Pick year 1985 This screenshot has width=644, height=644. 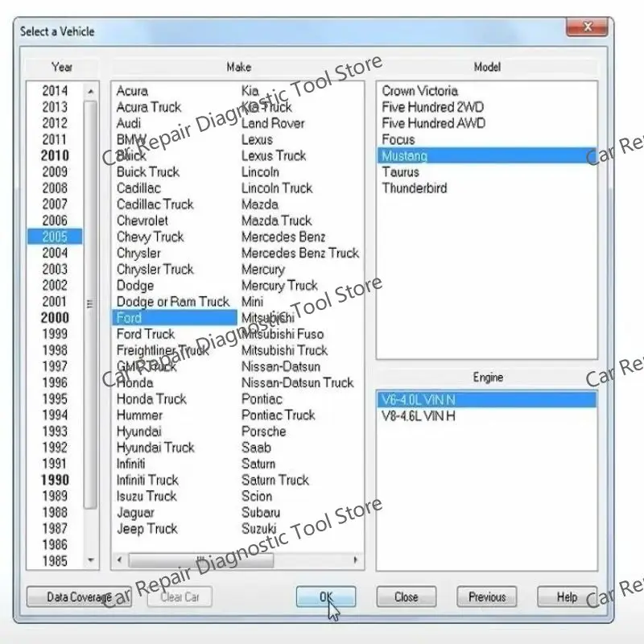pos(55,560)
